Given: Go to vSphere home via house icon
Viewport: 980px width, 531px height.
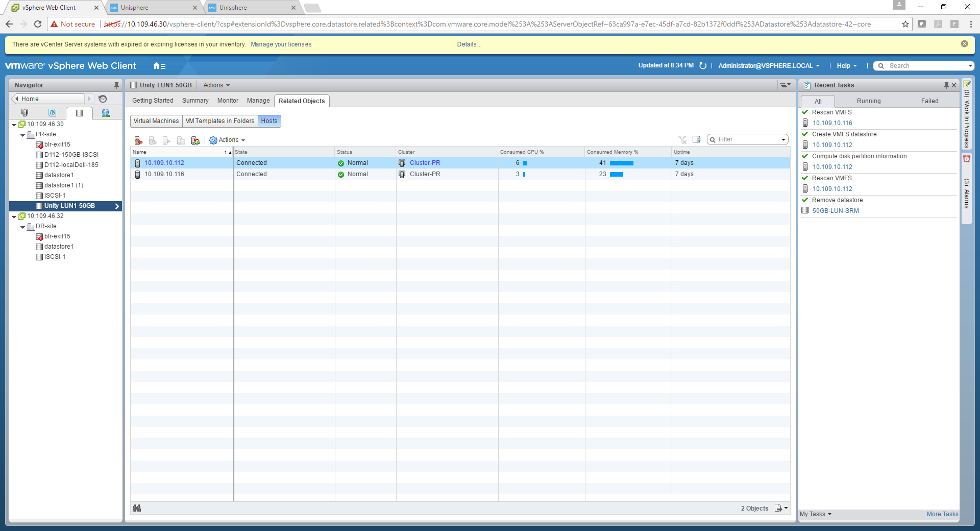Looking at the screenshot, I should pos(159,66).
